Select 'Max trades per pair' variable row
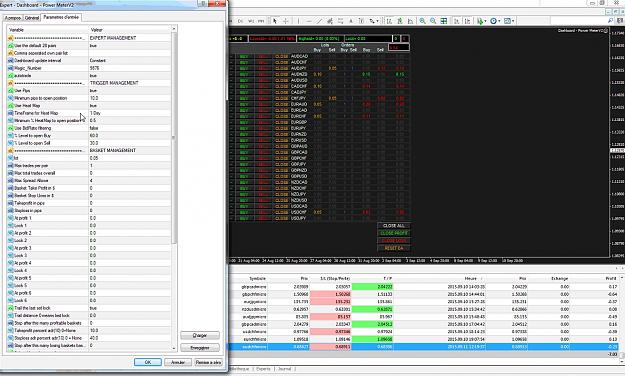625x376 pixels. (x=89, y=166)
